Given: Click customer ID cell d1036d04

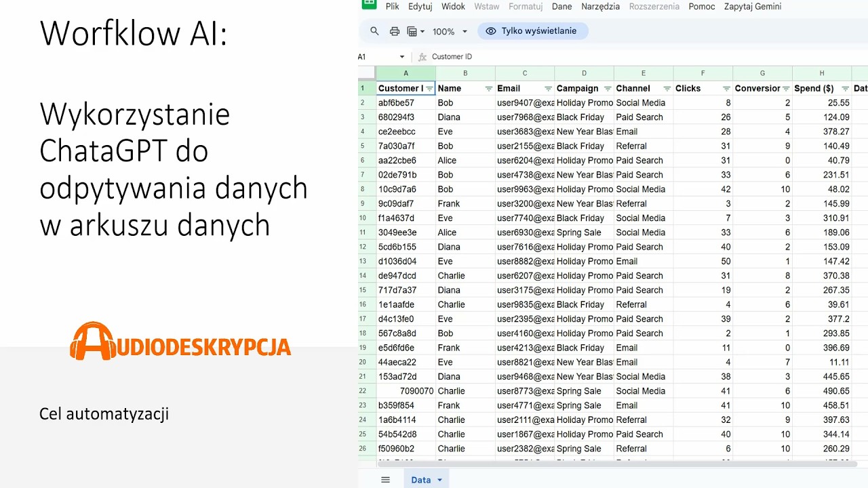Looking at the screenshot, I should 406,261.
